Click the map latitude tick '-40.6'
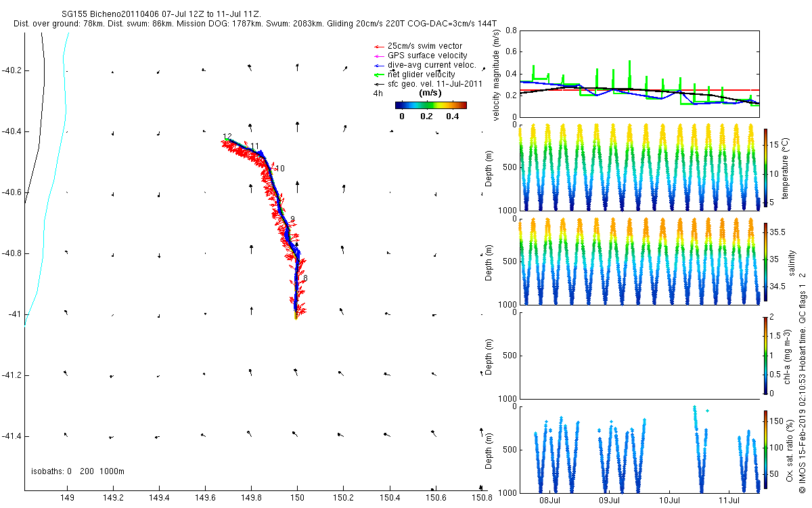Viewport: 812px width, 508px height. coord(12,192)
